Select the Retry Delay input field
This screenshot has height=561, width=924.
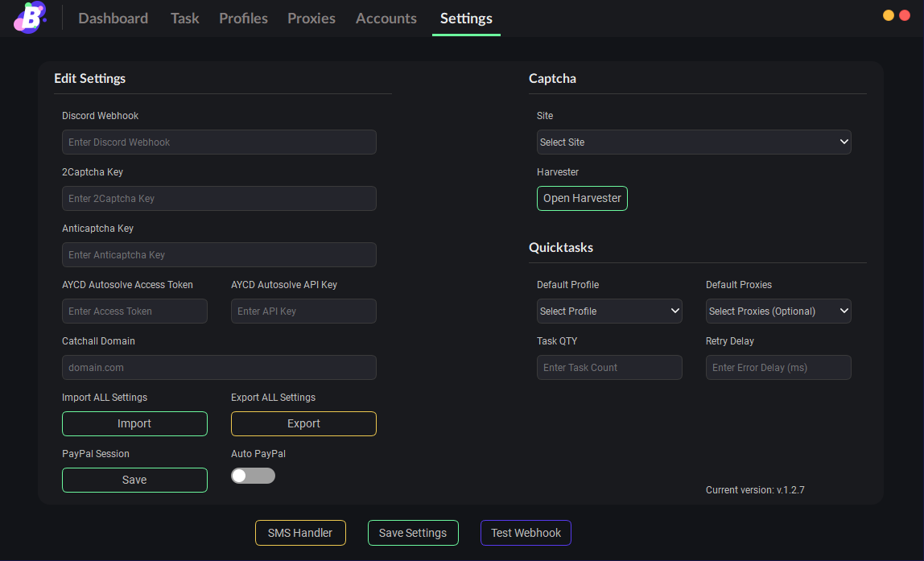pos(778,368)
